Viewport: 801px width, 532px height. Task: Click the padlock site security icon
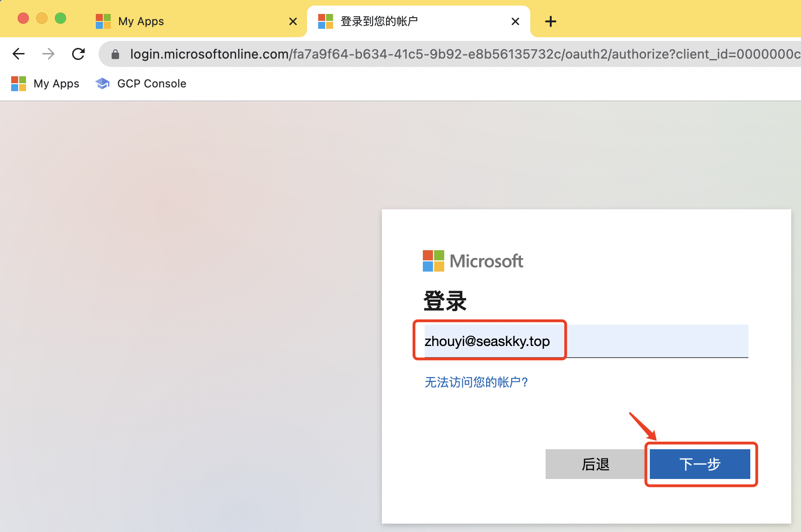115,54
